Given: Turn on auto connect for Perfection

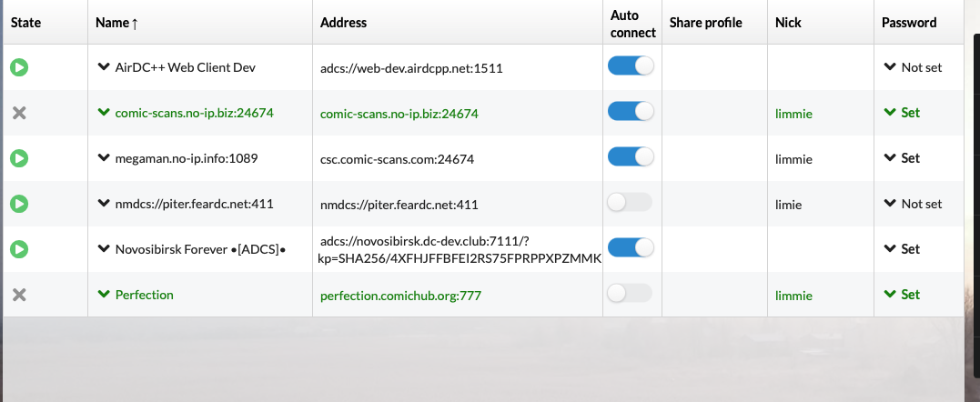Looking at the screenshot, I should (x=631, y=294).
